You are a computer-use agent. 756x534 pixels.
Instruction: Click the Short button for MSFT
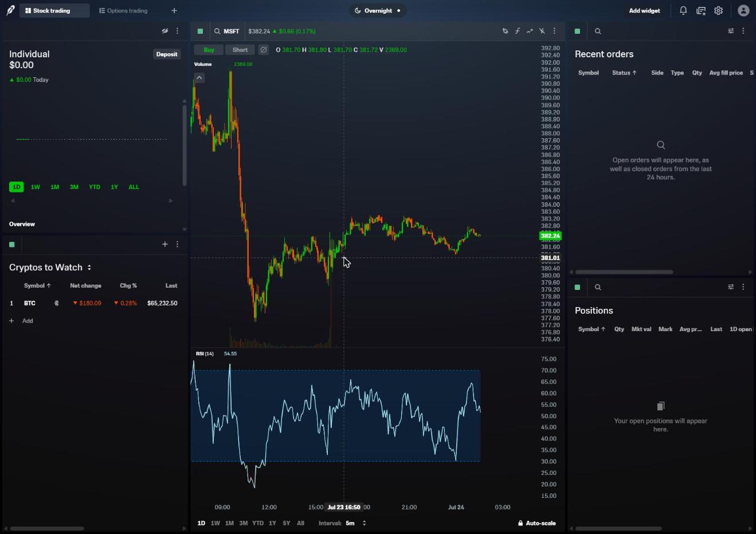(x=240, y=50)
